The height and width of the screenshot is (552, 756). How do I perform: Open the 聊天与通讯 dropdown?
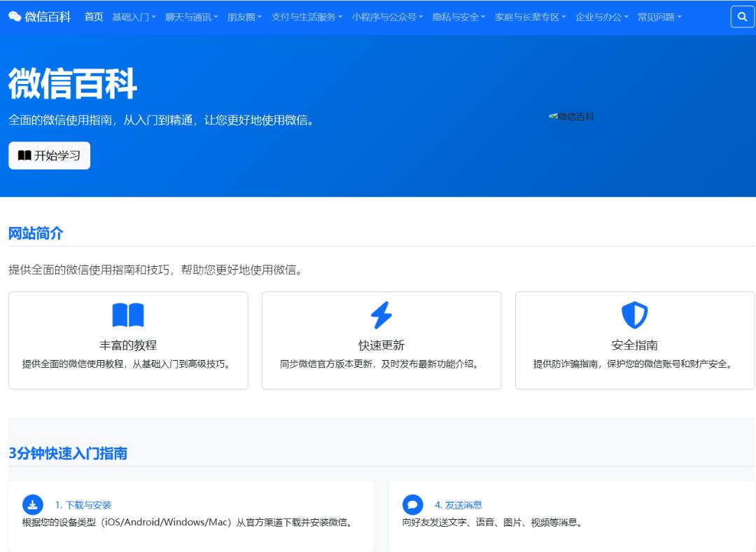click(x=191, y=17)
